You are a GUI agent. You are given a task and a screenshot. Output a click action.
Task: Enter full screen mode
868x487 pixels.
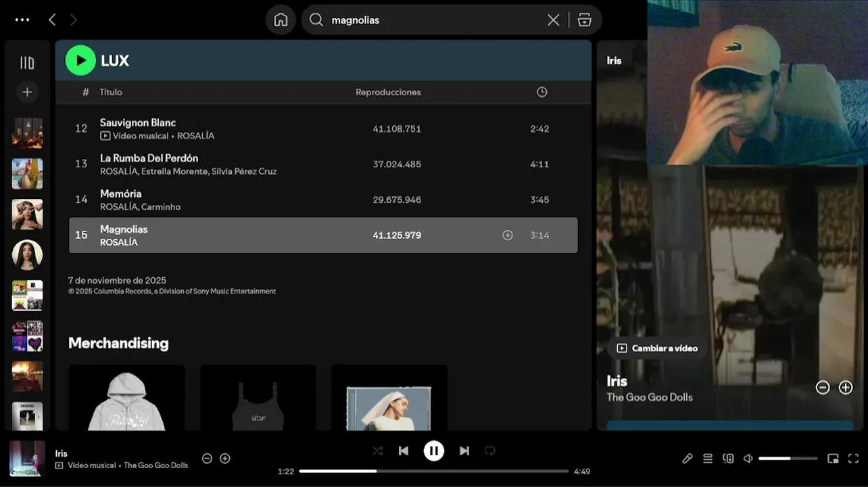point(853,459)
